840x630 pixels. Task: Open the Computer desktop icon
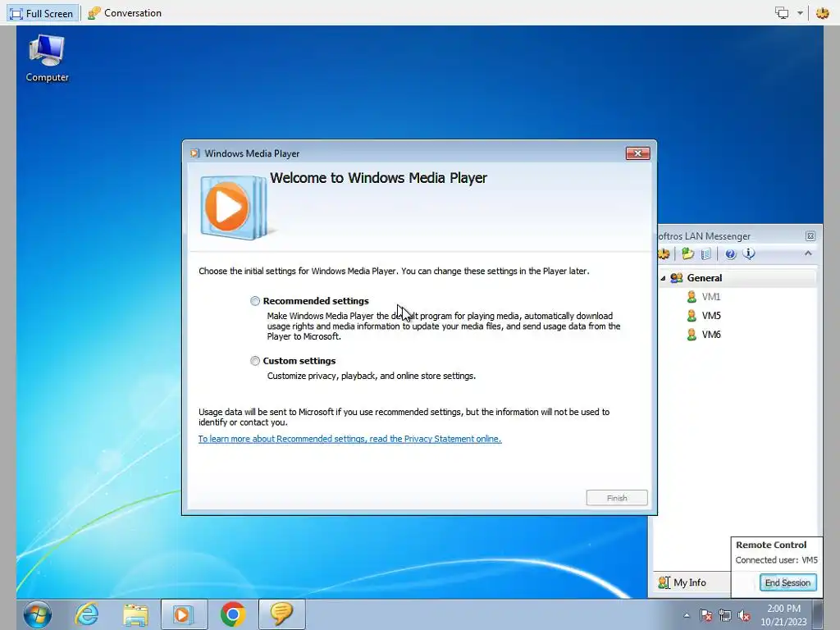[47, 58]
